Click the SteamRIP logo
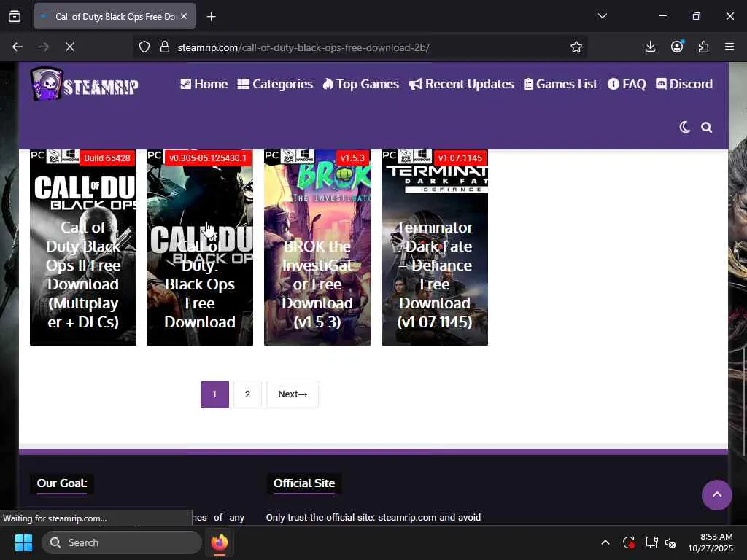Viewport: 747px width, 560px height. point(84,85)
